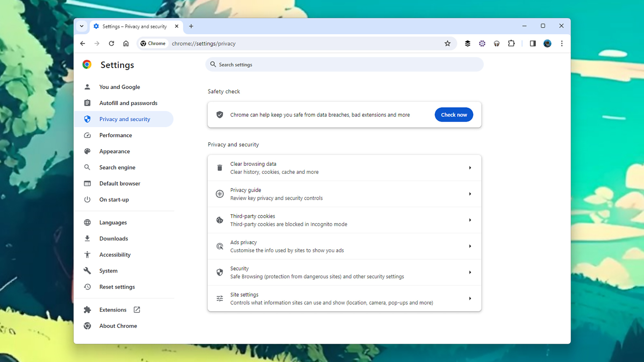This screenshot has width=644, height=362.
Task: Focus the Search settings field
Action: tap(345, 65)
